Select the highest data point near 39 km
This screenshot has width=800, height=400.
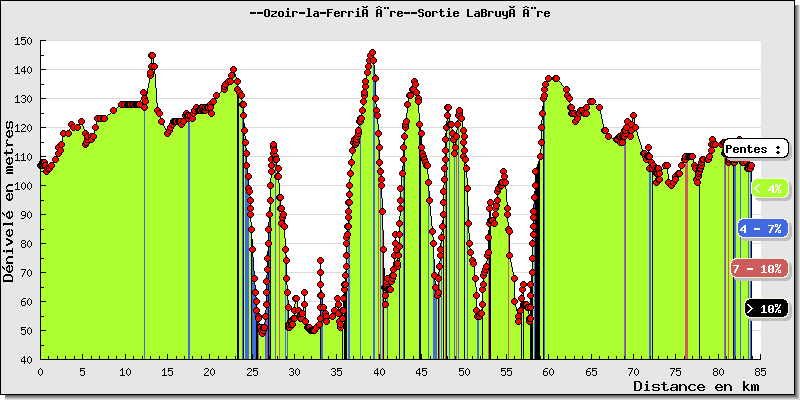pyautogui.click(x=372, y=53)
